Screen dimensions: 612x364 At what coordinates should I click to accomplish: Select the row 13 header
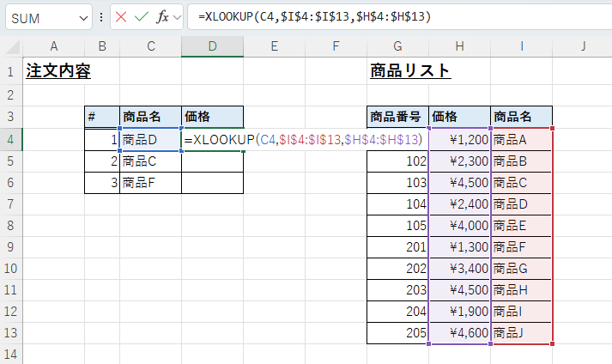(x=11, y=332)
